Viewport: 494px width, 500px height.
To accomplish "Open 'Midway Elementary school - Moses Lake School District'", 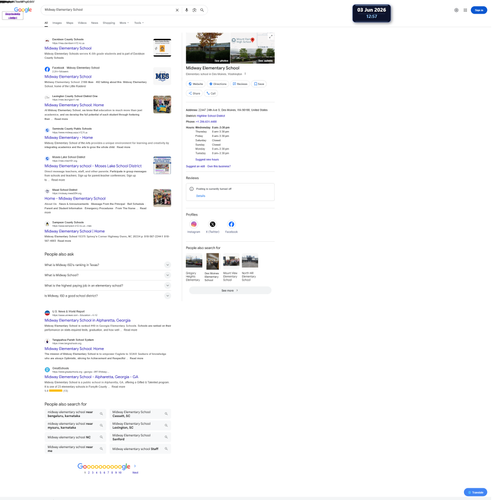I will [x=94, y=167].
